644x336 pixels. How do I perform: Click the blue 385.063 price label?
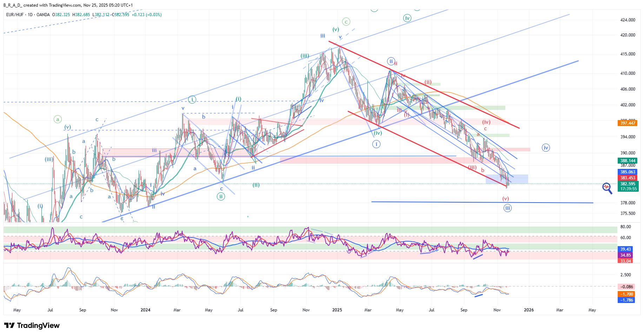[628, 172]
